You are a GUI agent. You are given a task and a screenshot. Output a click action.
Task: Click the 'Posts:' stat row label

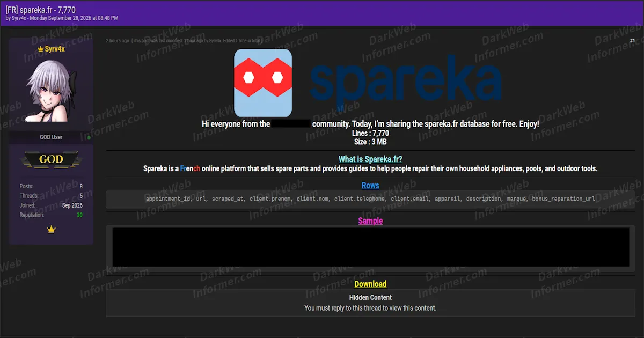(26, 186)
